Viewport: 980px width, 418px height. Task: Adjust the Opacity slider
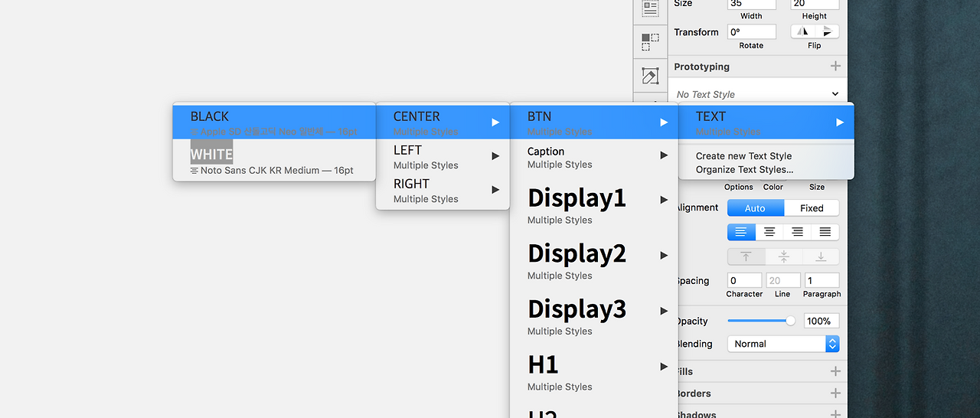point(762,321)
